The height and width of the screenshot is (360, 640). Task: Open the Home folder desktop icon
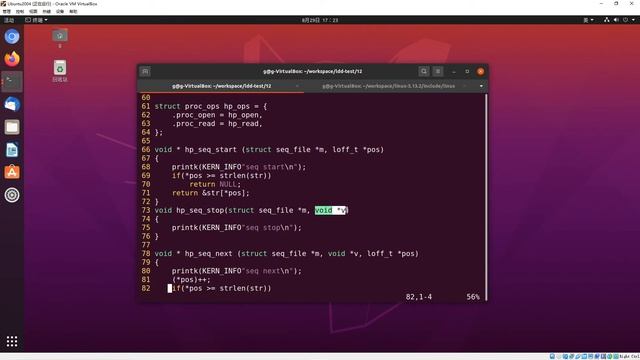pyautogui.click(x=60, y=38)
